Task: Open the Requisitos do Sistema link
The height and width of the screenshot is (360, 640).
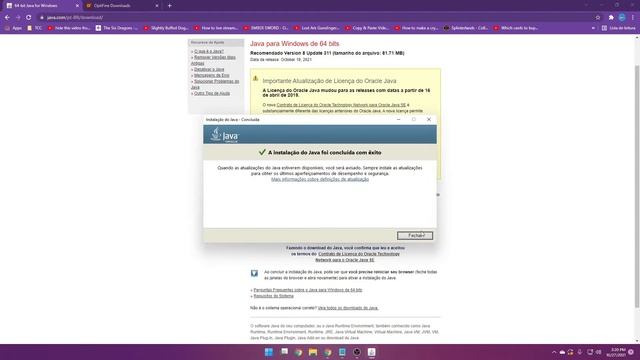Action: pos(273,296)
